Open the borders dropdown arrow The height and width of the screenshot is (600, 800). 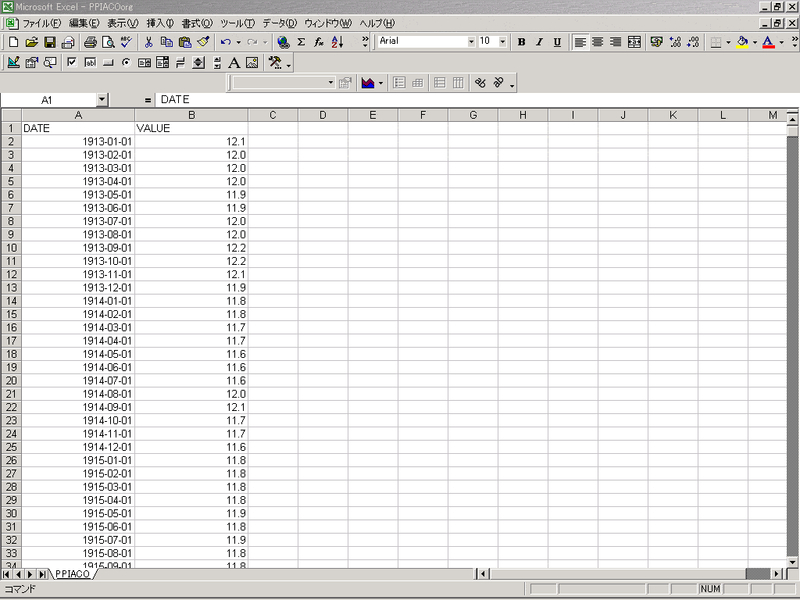[728, 42]
